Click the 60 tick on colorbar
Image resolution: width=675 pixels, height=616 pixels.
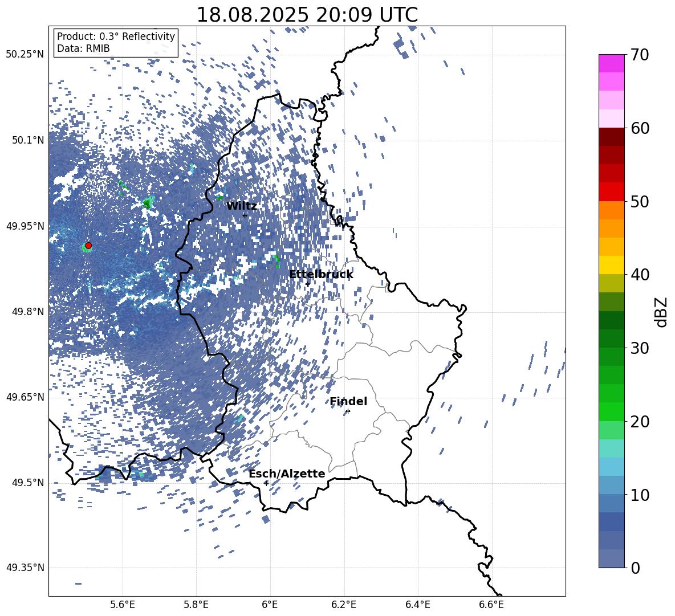click(639, 128)
